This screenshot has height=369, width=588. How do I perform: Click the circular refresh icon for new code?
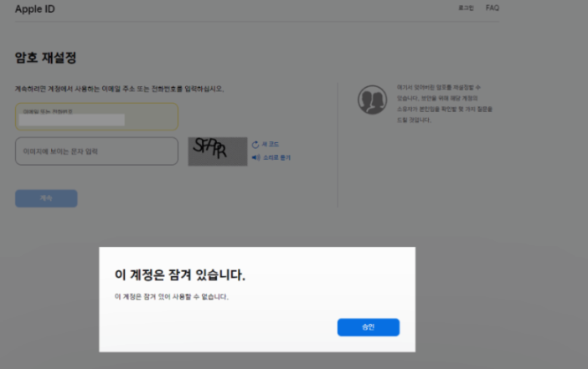tap(255, 145)
